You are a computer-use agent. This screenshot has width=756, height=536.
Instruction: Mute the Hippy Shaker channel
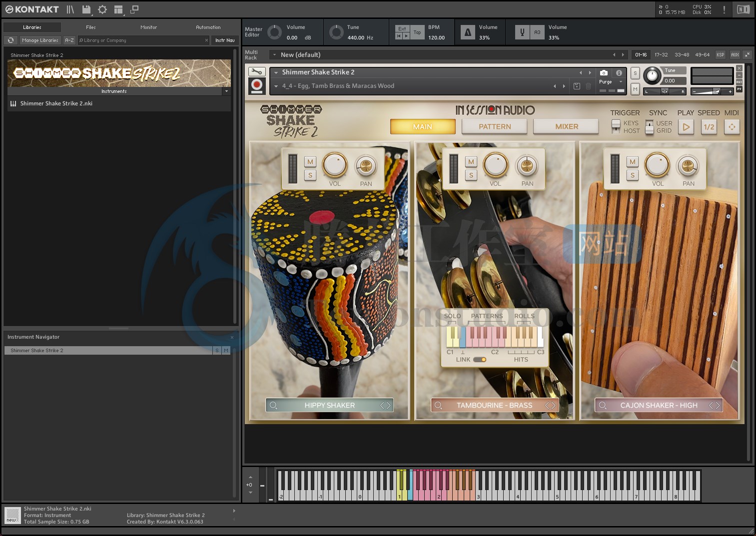pyautogui.click(x=310, y=162)
